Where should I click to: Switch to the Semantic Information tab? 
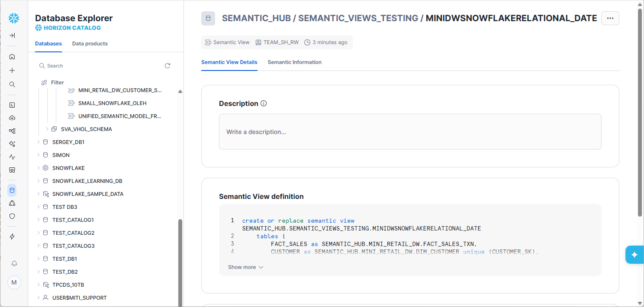pyautogui.click(x=294, y=62)
